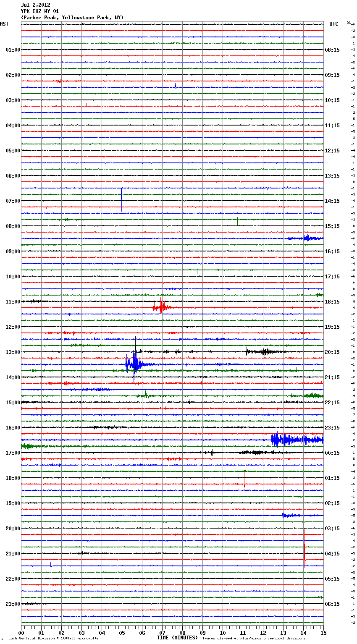Click the 00:15 UTC time label

click(x=332, y=453)
